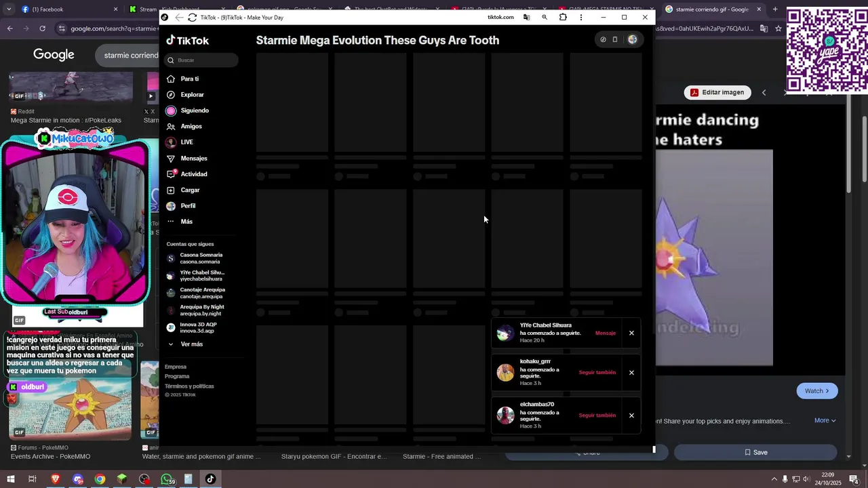
Task: Reload the TikTok app window
Action: tap(193, 18)
